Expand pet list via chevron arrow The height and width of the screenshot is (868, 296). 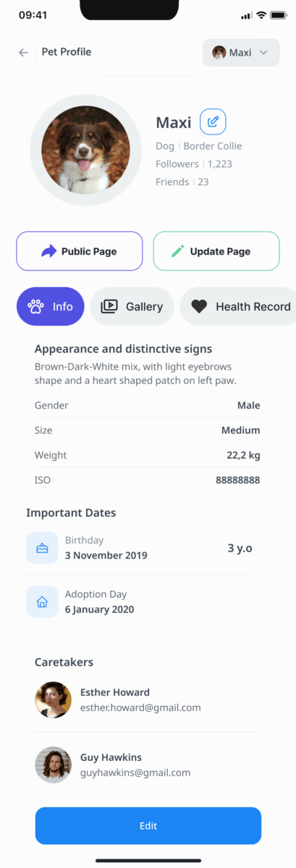263,53
